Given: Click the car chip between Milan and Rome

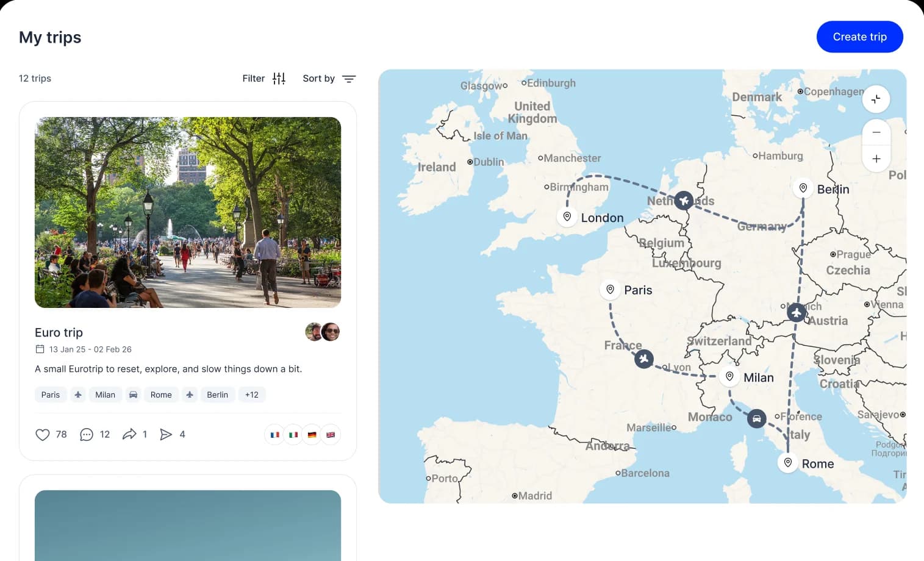Looking at the screenshot, I should tap(133, 395).
